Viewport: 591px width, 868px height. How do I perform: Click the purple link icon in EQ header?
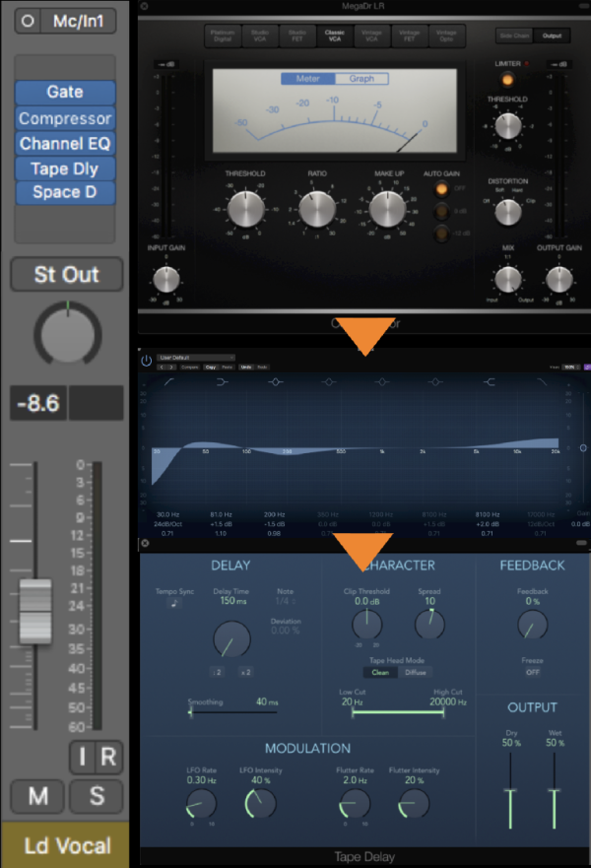(587, 367)
